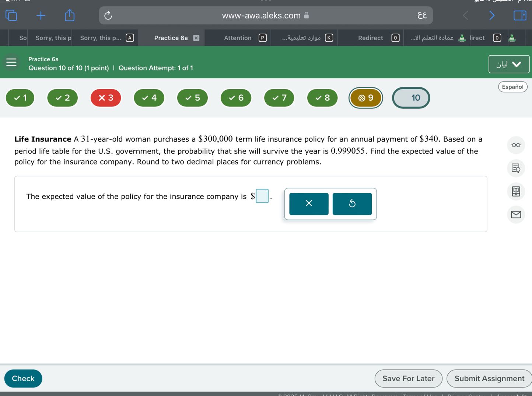This screenshot has width=532, height=396.
Task: Go to incorrect question 3
Action: click(106, 98)
